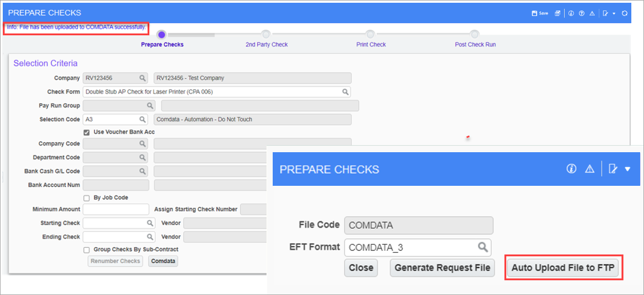Expand the dropdown arrow in the popup header
This screenshot has width=644, height=295.
[x=627, y=169]
